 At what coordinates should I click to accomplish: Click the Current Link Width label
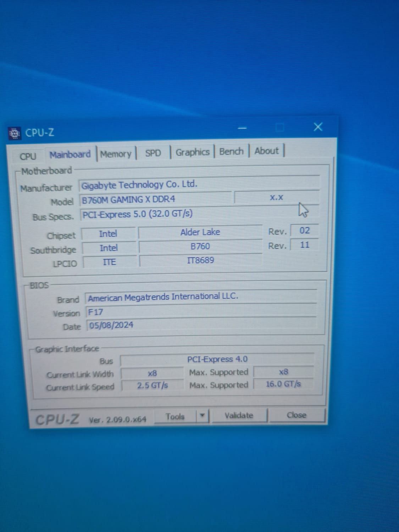coord(80,375)
